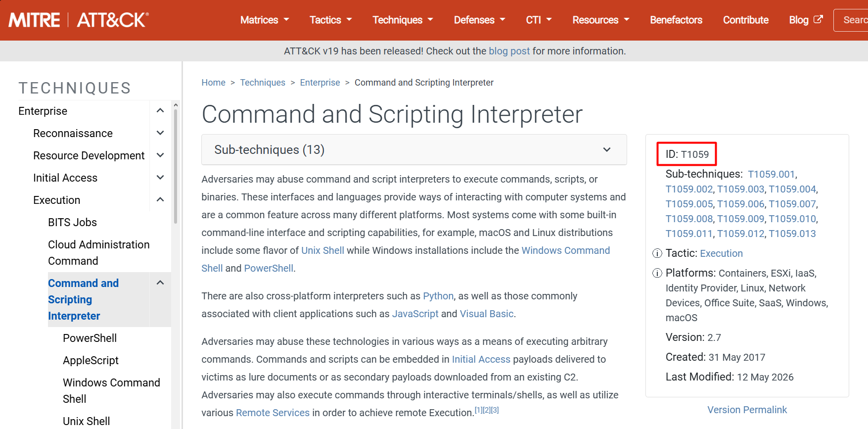Image resolution: width=868 pixels, height=429 pixels.
Task: Open the Contribute page
Action: tap(746, 20)
